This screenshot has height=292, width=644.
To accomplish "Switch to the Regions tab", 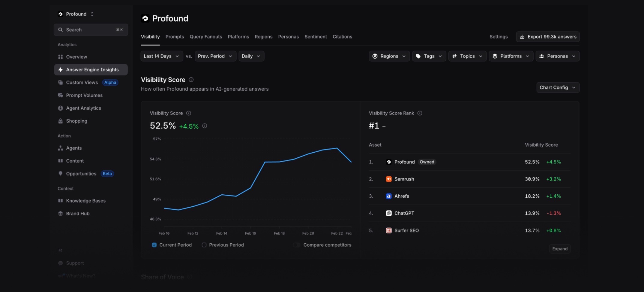I will click(x=264, y=37).
